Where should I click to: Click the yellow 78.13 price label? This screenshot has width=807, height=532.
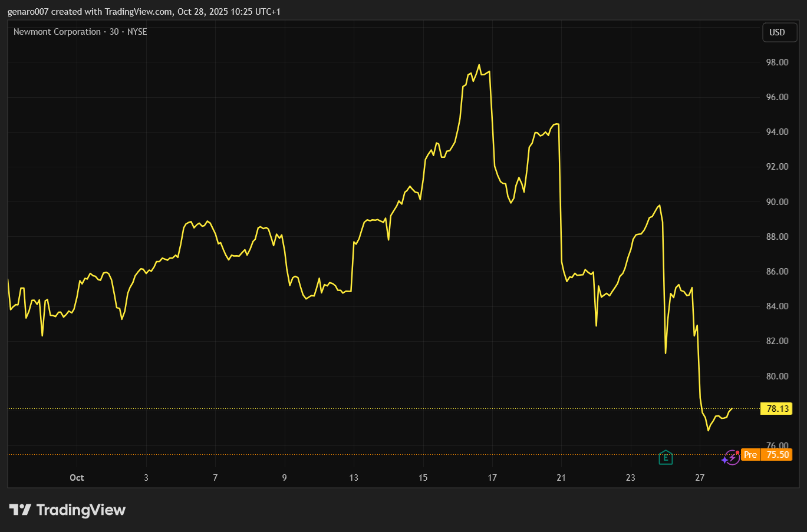point(776,408)
